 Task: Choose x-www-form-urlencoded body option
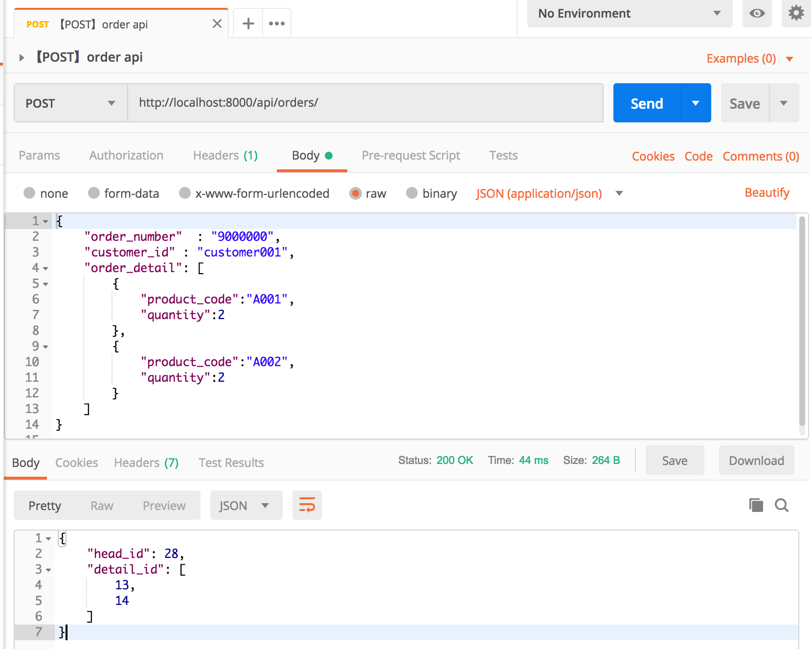(x=185, y=193)
